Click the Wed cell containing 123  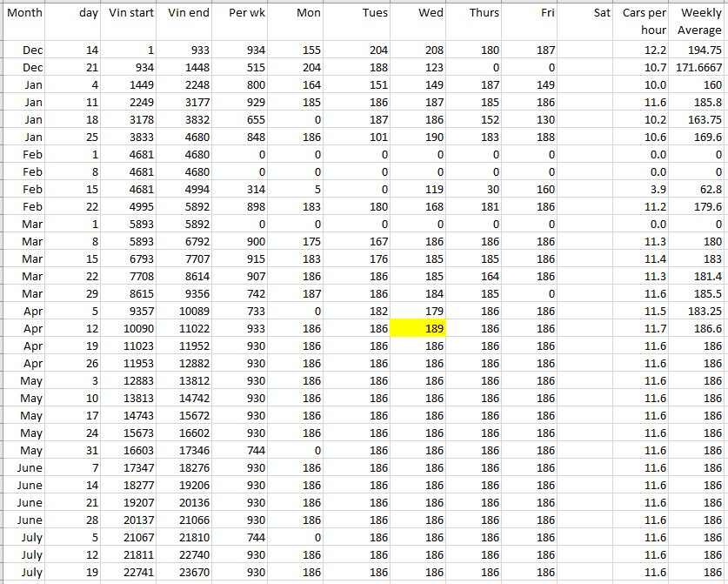pos(417,67)
